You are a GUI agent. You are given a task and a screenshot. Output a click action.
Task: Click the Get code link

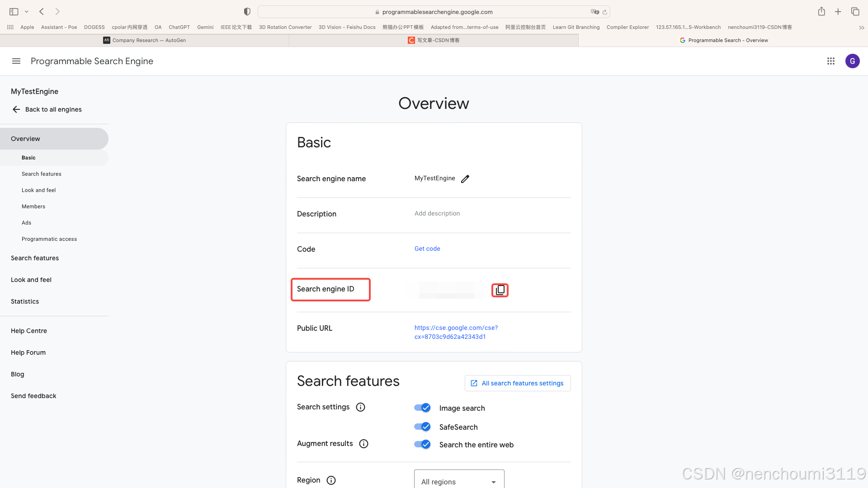pos(427,249)
